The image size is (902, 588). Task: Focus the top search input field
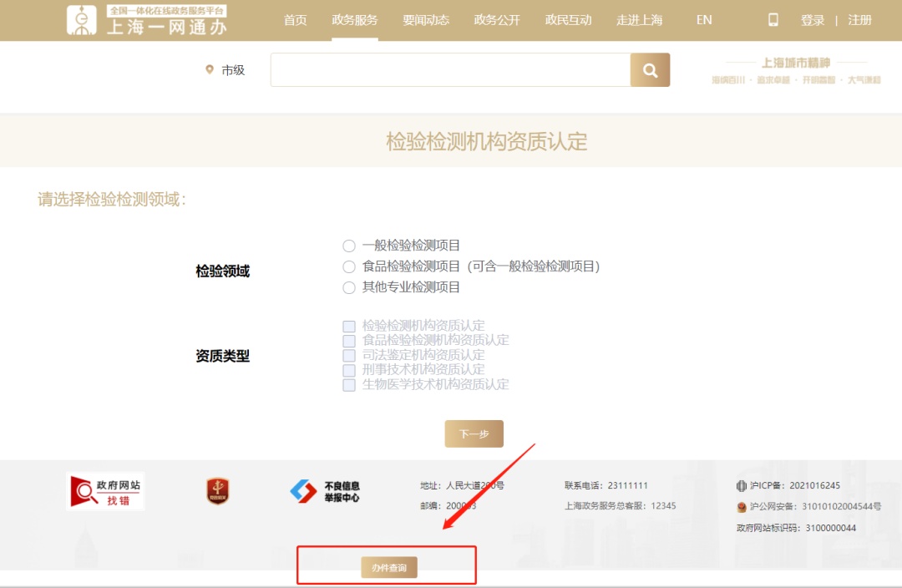tap(450, 70)
